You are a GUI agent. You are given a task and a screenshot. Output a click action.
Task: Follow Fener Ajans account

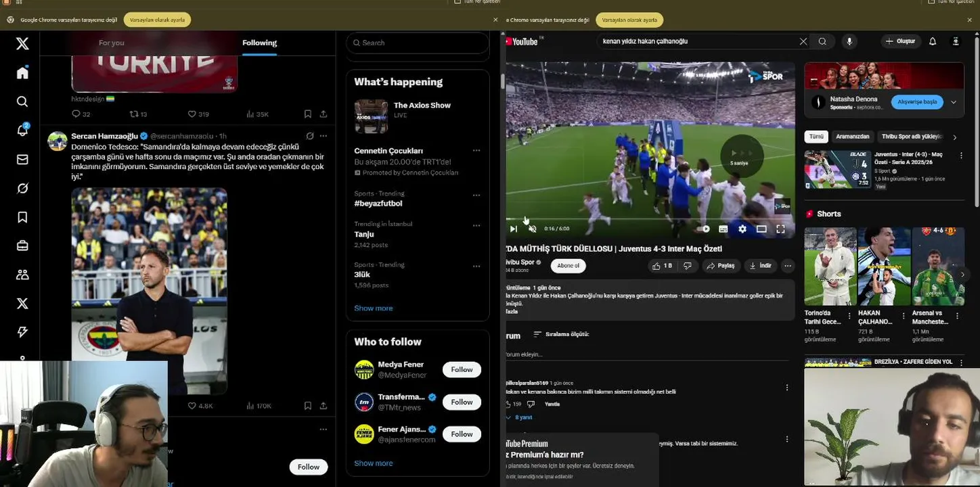click(462, 434)
